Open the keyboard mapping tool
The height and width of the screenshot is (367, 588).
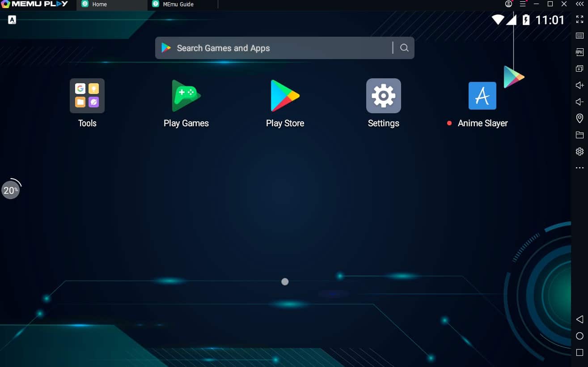580,35
